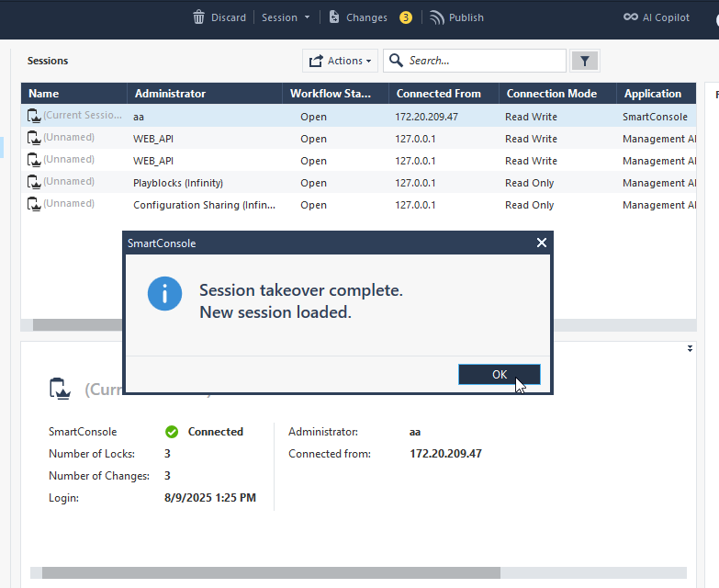The height and width of the screenshot is (588, 719).
Task: Select the Configuration Sharing session row
Action: click(x=204, y=205)
